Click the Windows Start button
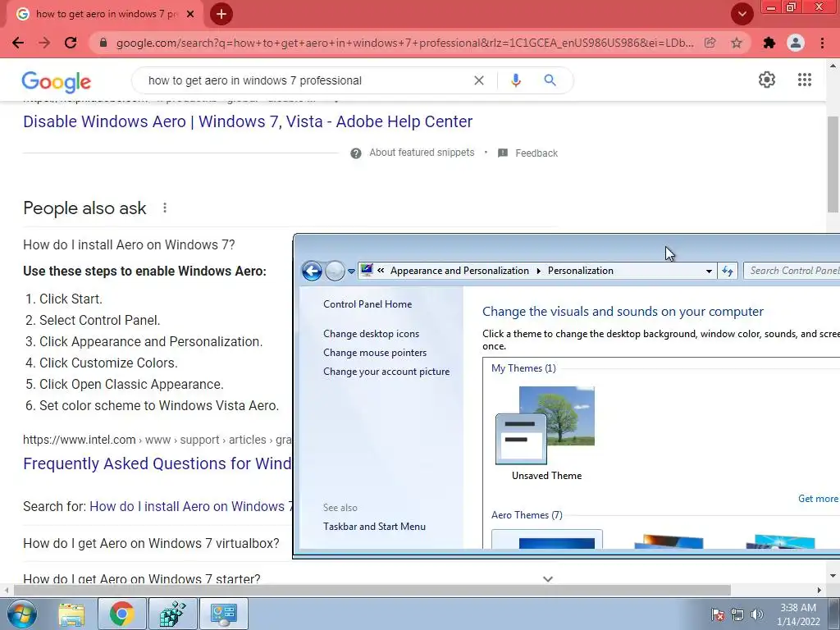This screenshot has width=840, height=630. pyautogui.click(x=21, y=614)
